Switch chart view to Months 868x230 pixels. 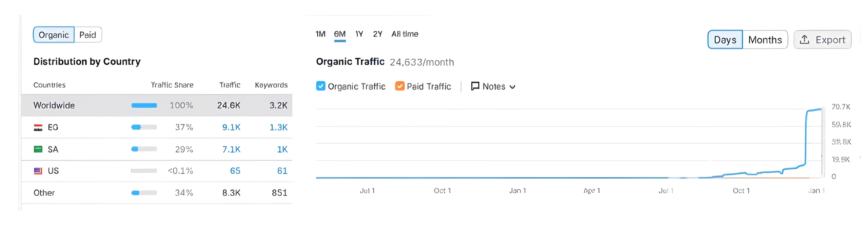(765, 40)
